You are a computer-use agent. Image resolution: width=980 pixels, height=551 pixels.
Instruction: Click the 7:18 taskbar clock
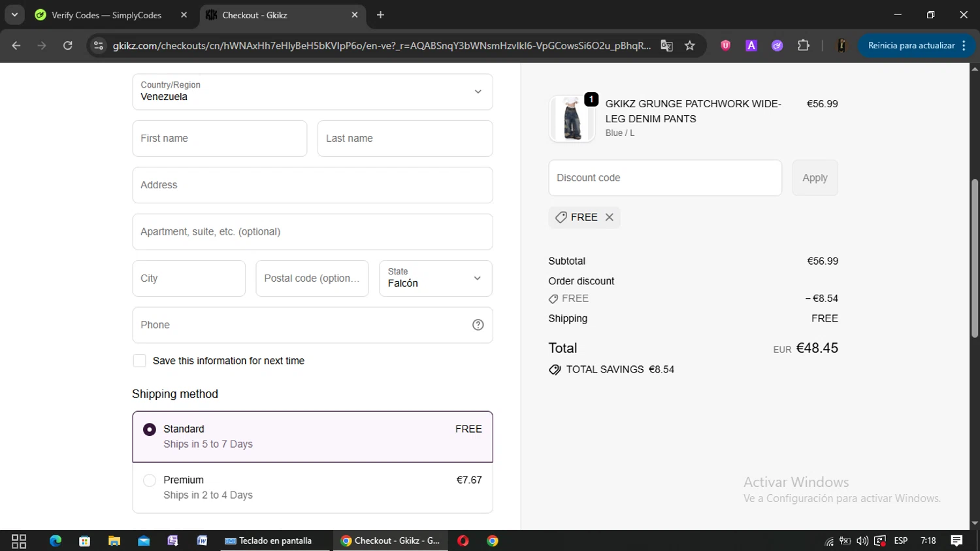(x=928, y=541)
